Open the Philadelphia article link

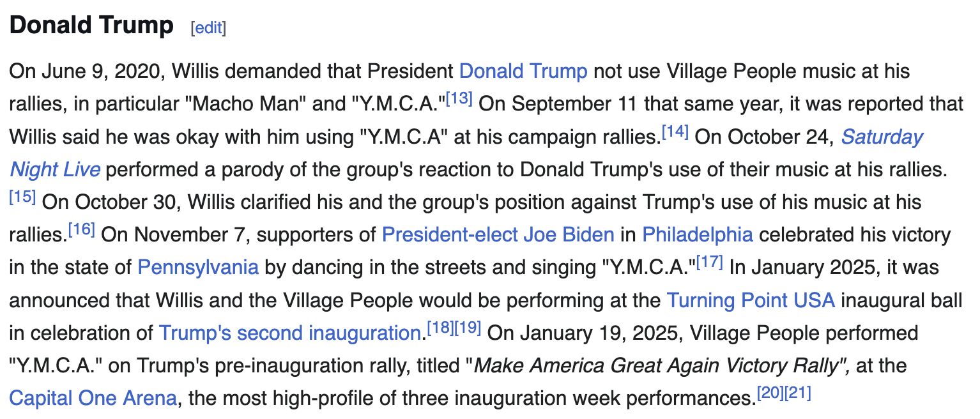click(698, 234)
